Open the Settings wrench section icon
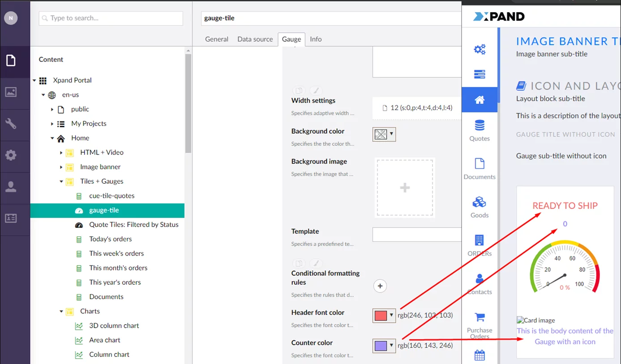 (11, 124)
